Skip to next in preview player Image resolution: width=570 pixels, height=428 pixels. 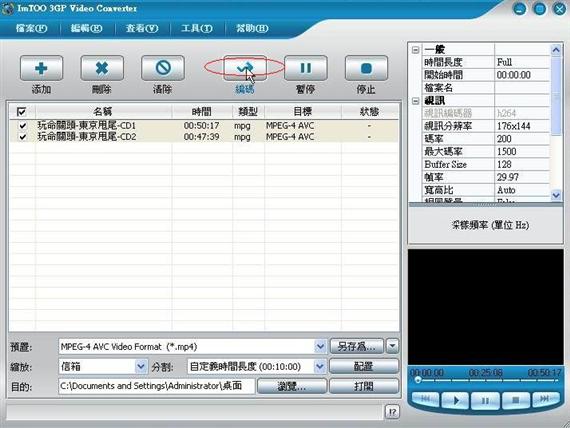[x=544, y=399]
